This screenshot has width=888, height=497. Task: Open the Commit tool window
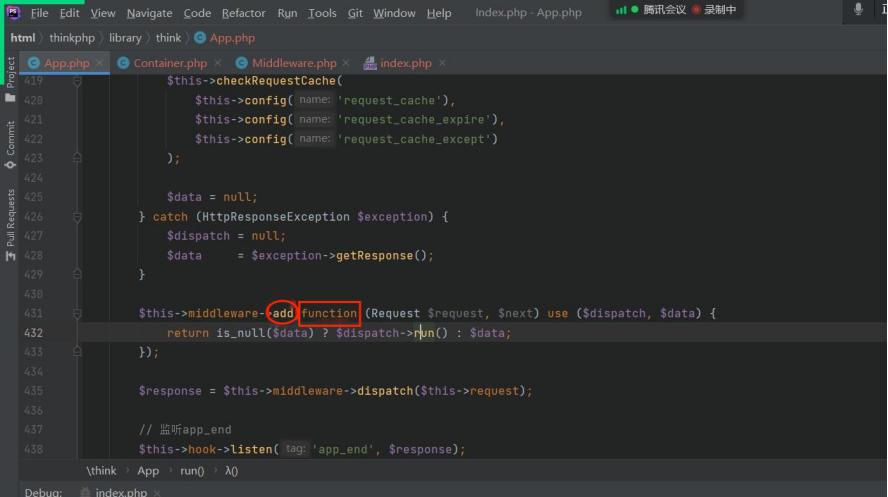10,145
